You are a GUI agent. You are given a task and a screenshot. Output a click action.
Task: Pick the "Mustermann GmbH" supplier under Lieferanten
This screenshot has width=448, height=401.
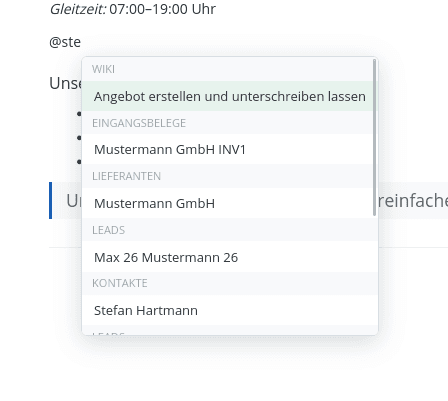pyautogui.click(x=230, y=203)
